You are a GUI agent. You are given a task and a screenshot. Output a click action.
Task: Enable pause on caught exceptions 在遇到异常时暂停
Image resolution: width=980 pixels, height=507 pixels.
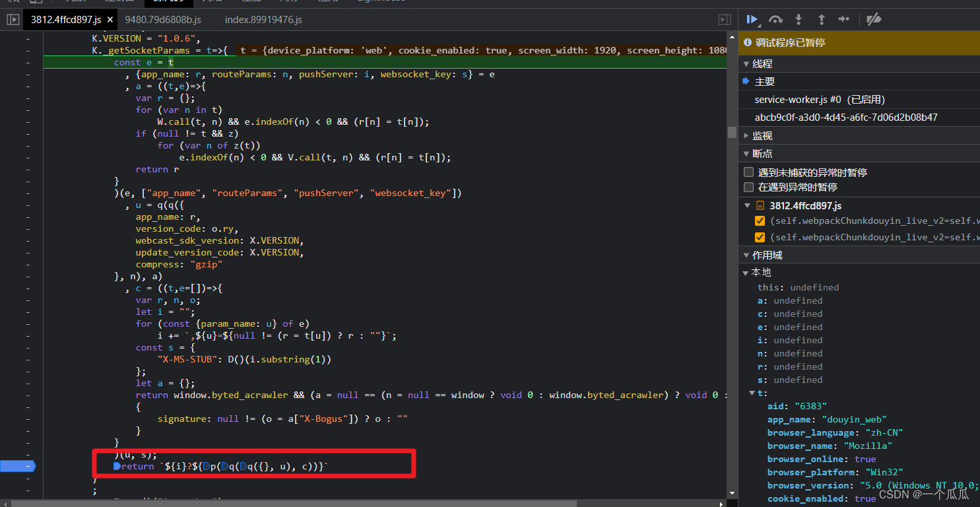point(748,187)
